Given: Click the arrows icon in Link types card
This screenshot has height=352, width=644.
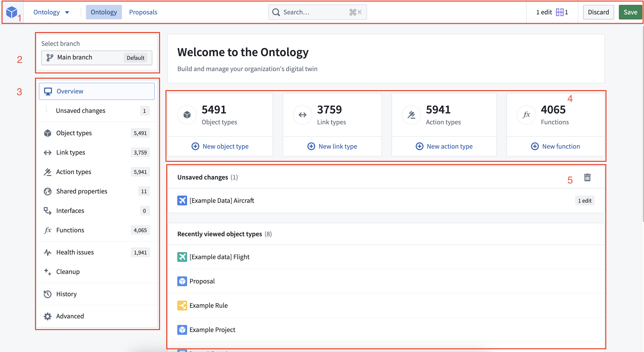Looking at the screenshot, I should [303, 115].
